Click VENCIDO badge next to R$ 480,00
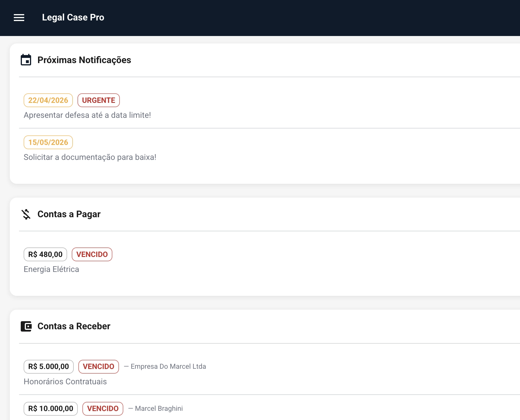The width and height of the screenshot is (520, 420). pyautogui.click(x=92, y=254)
